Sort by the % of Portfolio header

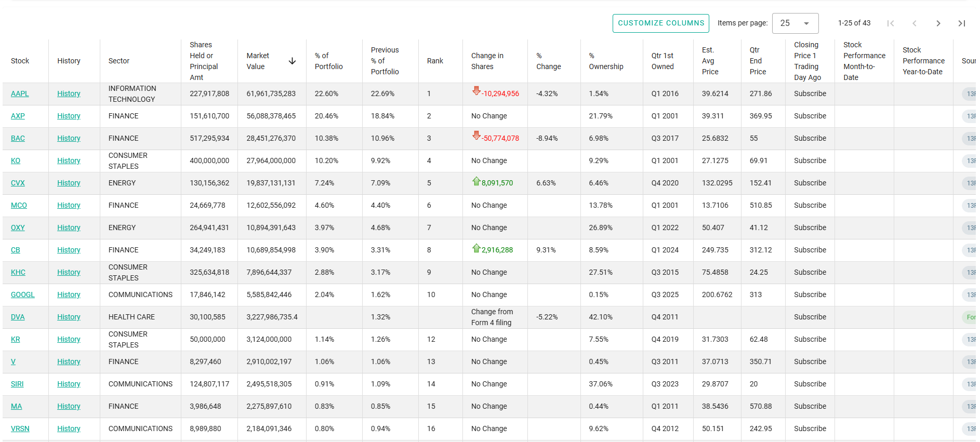[x=328, y=61]
